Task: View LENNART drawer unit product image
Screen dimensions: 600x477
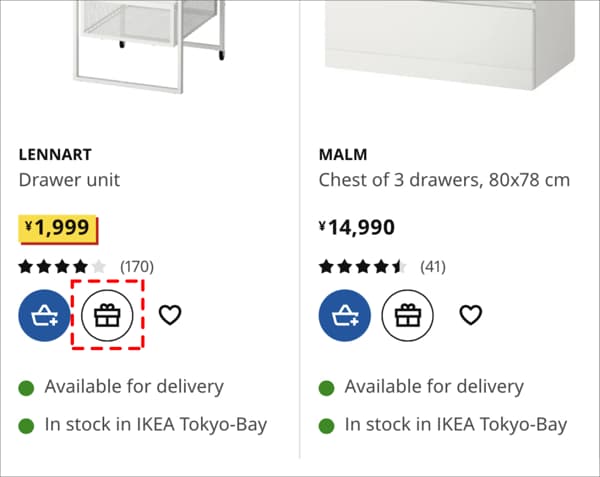Action: tap(150, 47)
